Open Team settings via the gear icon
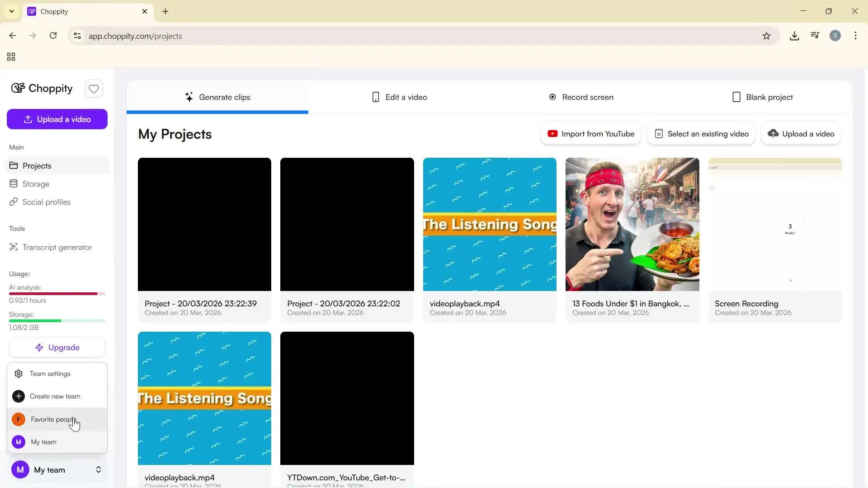868x488 pixels. click(x=18, y=374)
